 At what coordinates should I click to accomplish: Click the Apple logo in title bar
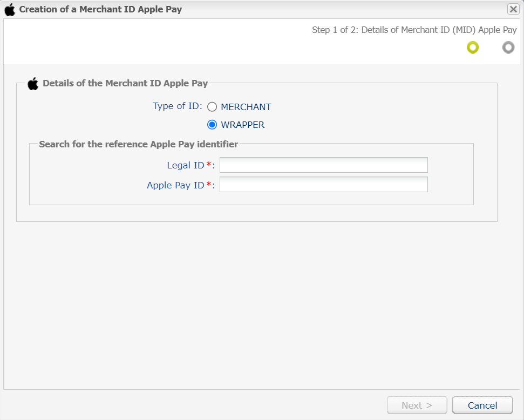(10, 10)
